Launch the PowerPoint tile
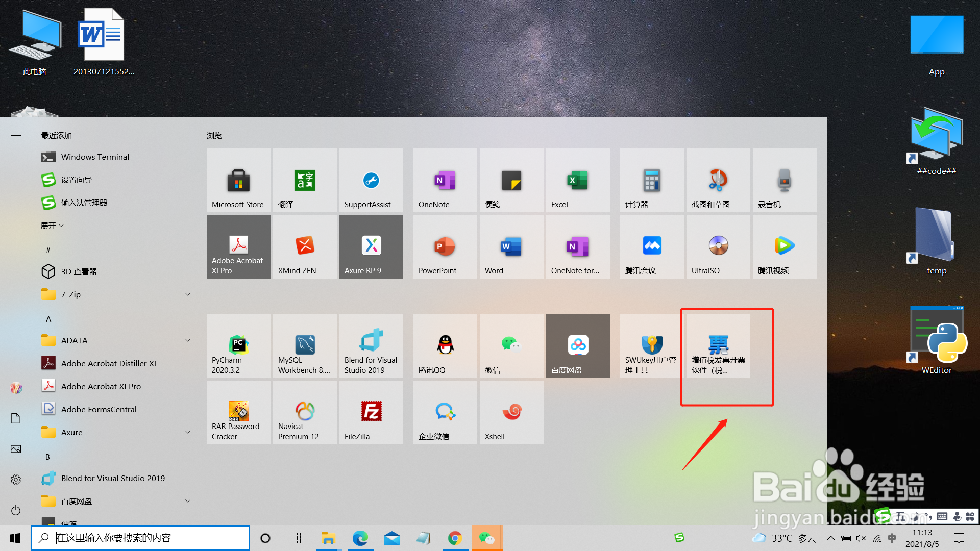This screenshot has width=980, height=551. 445,246
